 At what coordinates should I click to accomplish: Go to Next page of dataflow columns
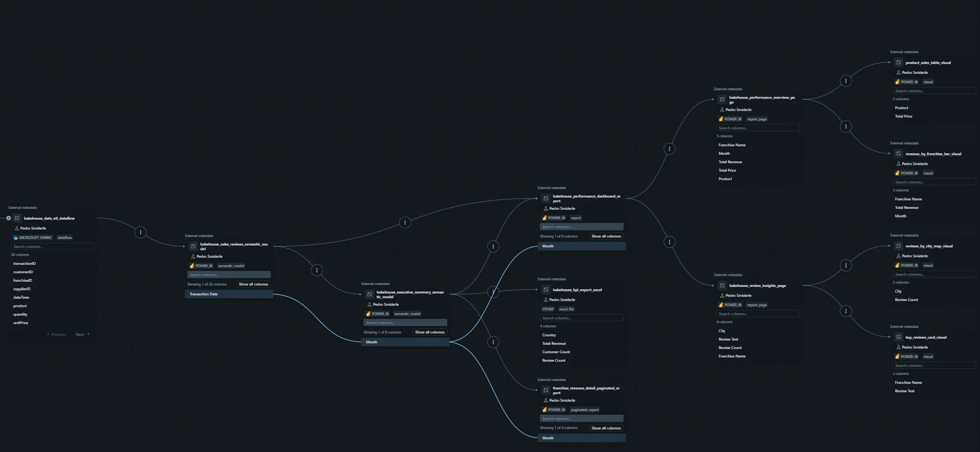tap(82, 334)
